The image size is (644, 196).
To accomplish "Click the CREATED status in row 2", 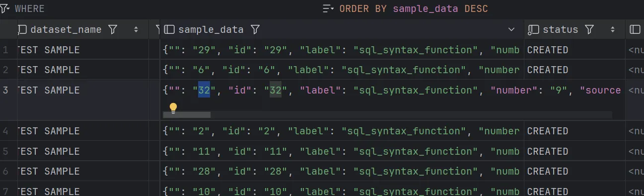I will click(x=548, y=70).
